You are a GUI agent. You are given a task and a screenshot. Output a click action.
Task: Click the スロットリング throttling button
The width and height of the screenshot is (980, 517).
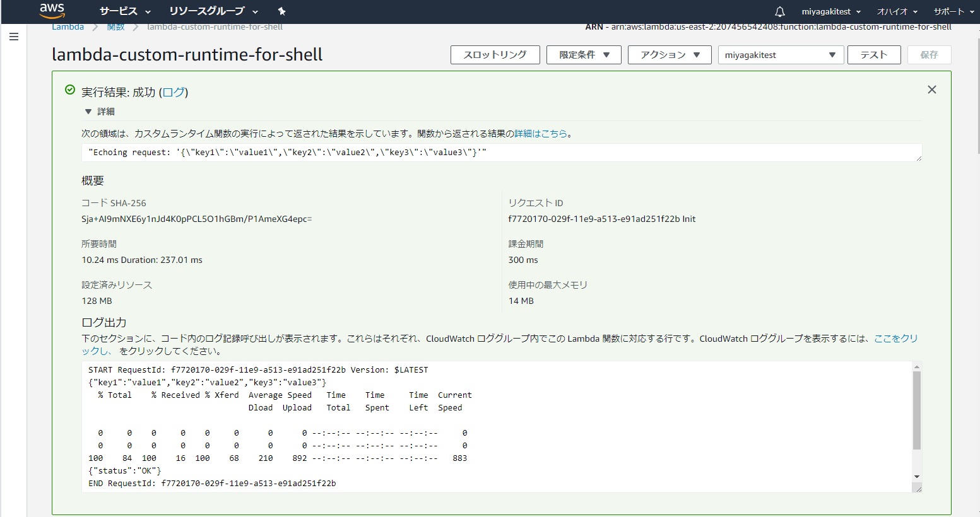(x=495, y=55)
